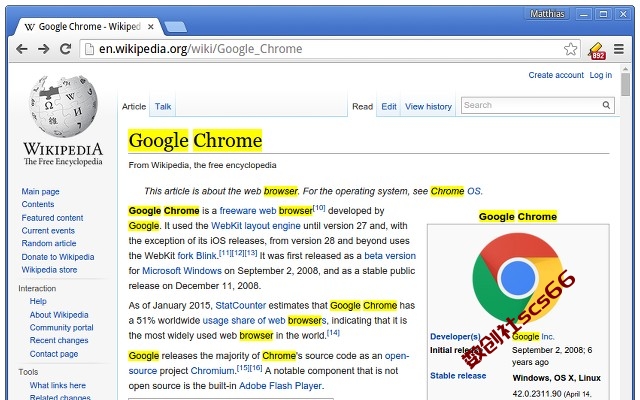
Task: Open the Help link under Interaction
Action: [x=38, y=301]
